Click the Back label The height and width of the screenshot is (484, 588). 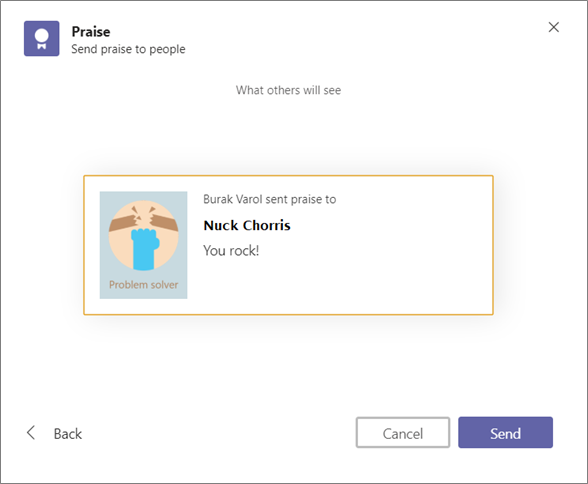pos(68,434)
